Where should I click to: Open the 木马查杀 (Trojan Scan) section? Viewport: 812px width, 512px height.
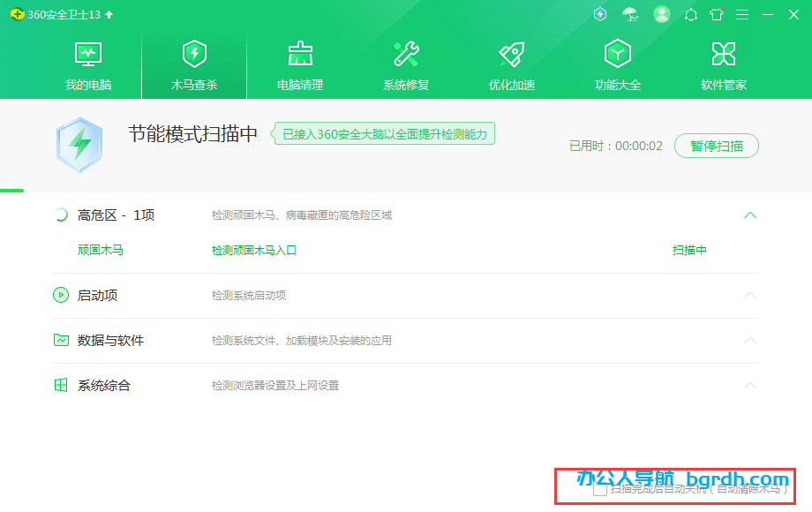pos(193,62)
